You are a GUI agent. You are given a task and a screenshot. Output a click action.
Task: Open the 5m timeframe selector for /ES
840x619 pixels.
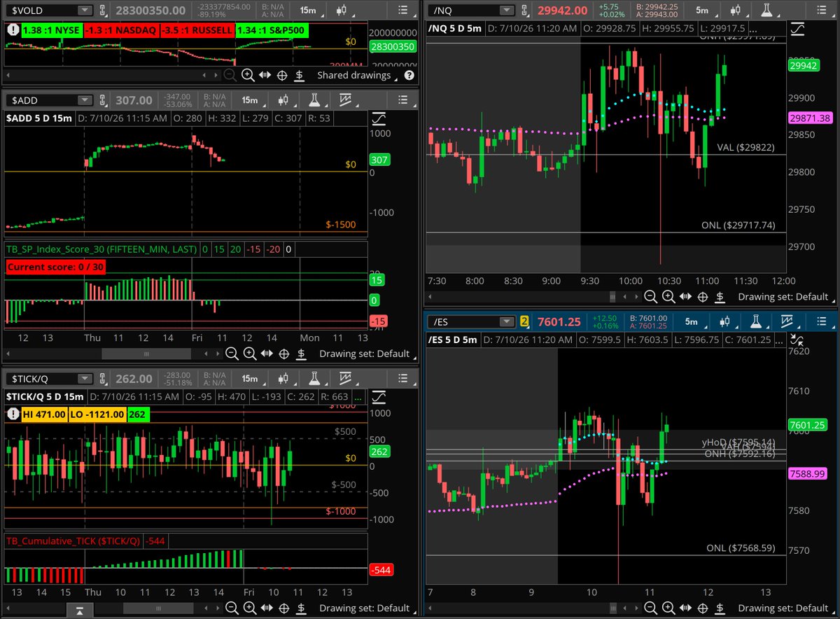click(691, 321)
